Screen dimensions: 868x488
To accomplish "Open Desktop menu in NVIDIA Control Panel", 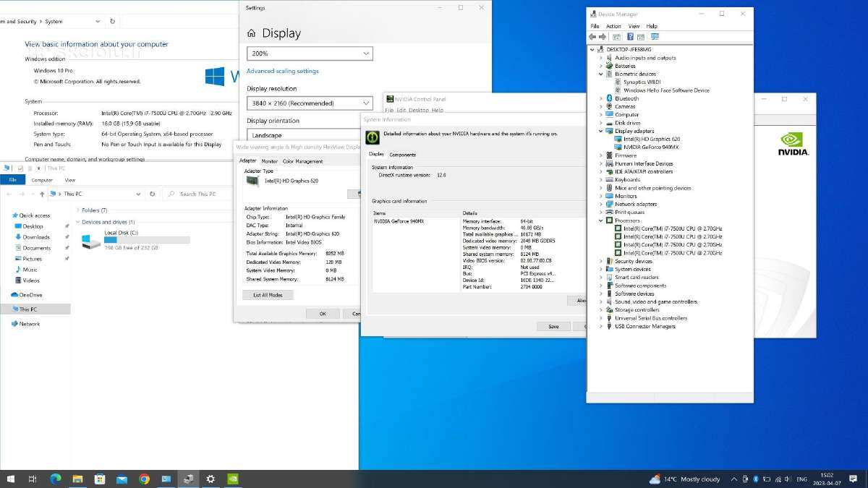I will coord(419,111).
